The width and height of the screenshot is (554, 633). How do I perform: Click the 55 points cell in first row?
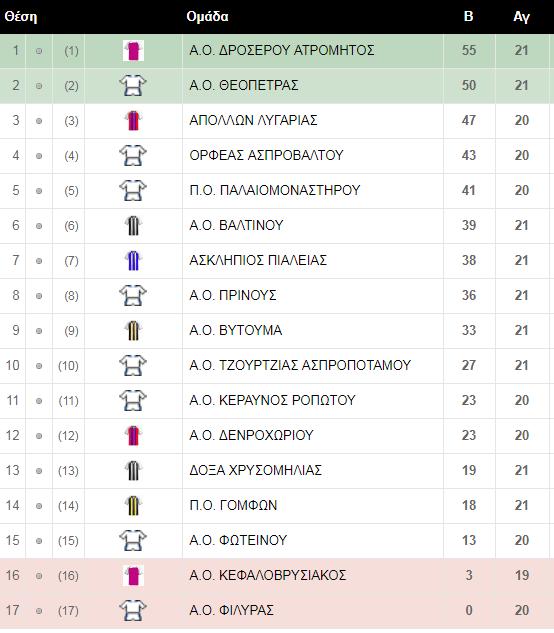(x=469, y=50)
